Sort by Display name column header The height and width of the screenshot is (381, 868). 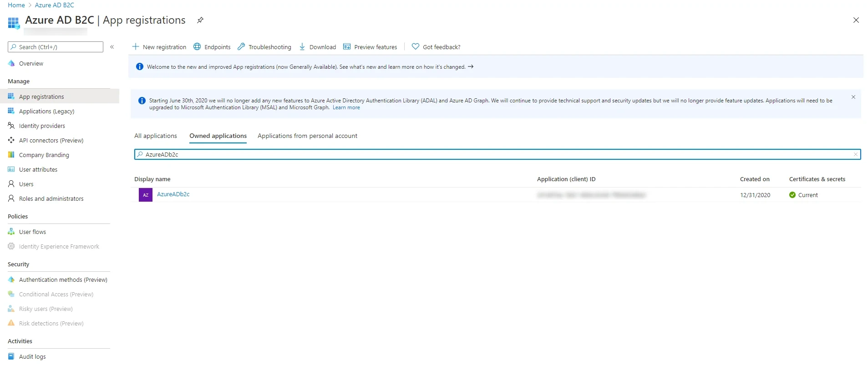coord(152,179)
